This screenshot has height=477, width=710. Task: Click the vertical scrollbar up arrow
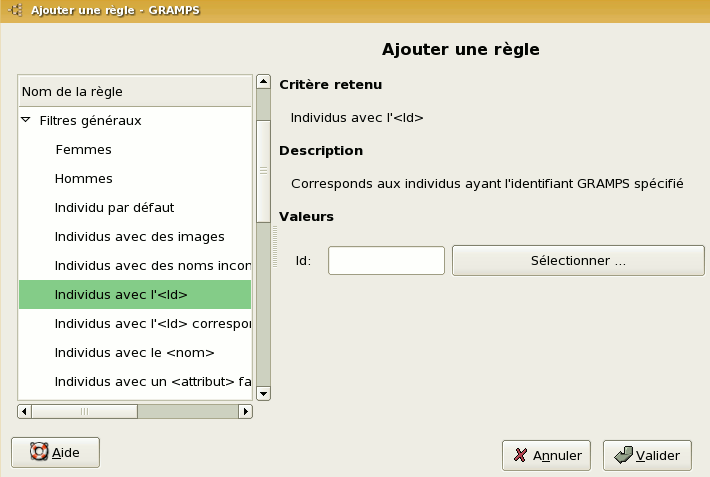point(264,82)
